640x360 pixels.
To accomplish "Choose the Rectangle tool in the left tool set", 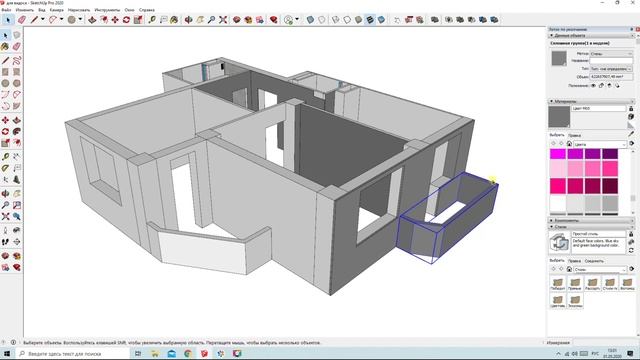I will (5, 72).
